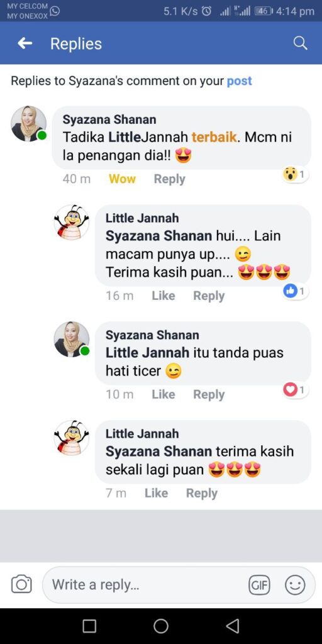Tap the Android recent apps square
This screenshot has width=322, height=644.
(x=89, y=626)
